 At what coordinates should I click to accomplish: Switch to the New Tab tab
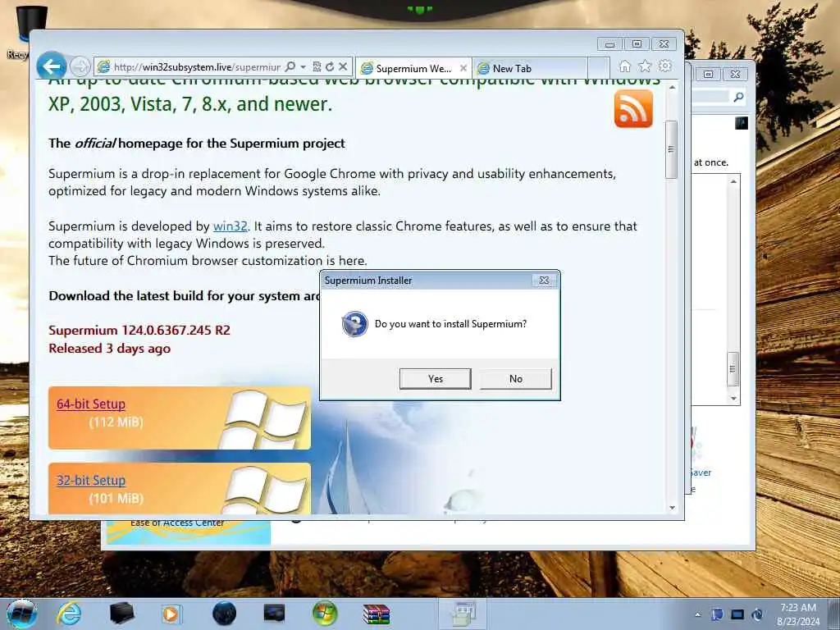coord(529,68)
